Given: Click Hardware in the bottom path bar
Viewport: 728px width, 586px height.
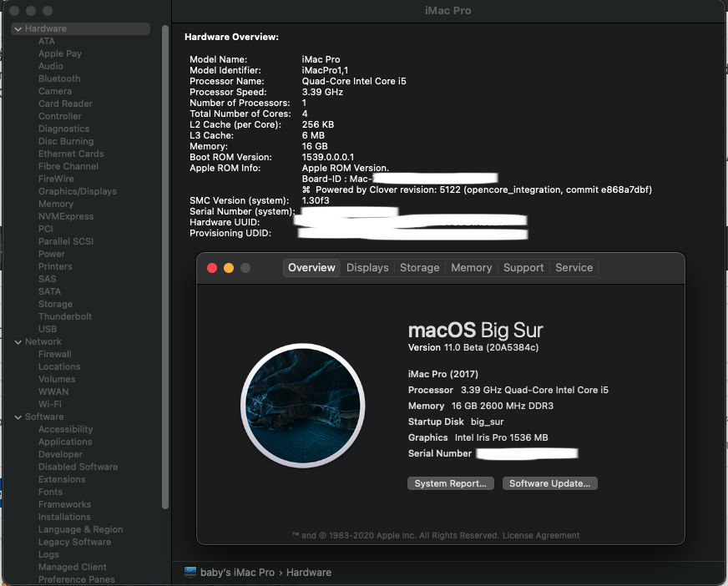Looking at the screenshot, I should tap(309, 573).
